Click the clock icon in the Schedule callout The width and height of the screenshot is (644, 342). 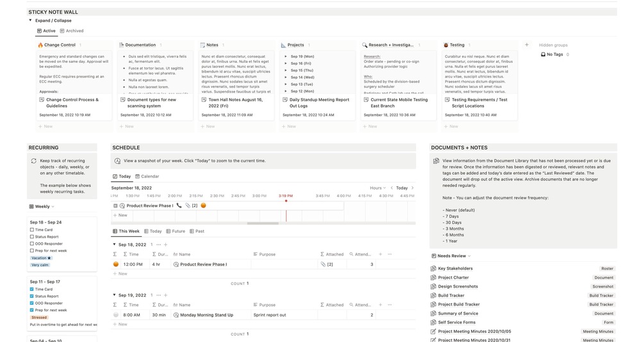click(x=117, y=161)
